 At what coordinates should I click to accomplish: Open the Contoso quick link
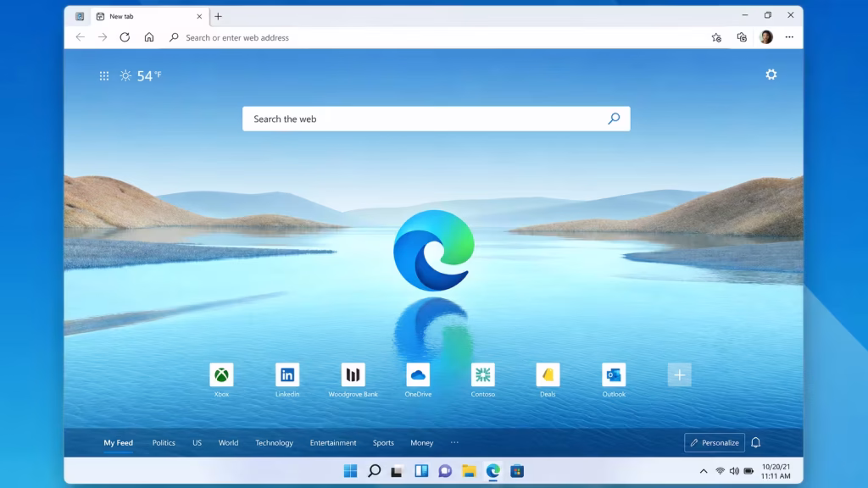click(x=482, y=380)
